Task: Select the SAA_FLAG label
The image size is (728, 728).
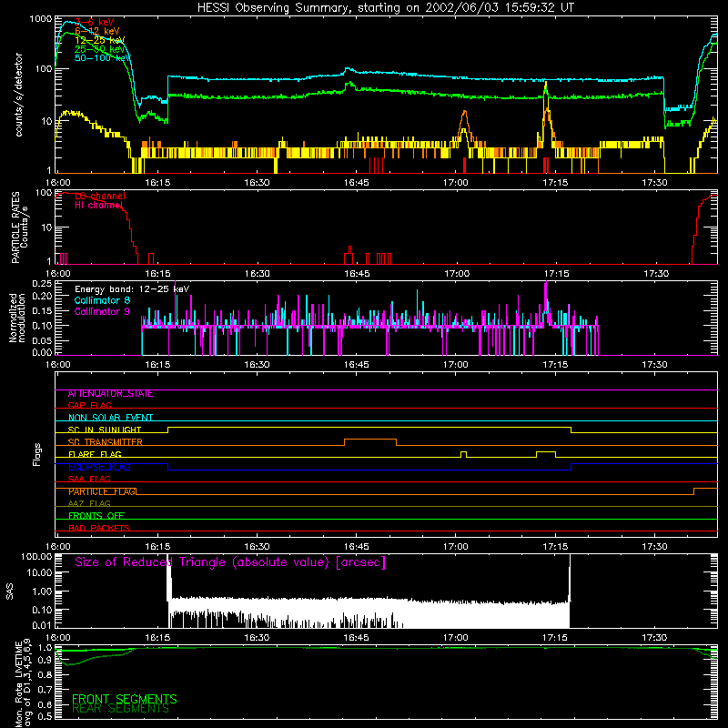Action: (x=89, y=479)
